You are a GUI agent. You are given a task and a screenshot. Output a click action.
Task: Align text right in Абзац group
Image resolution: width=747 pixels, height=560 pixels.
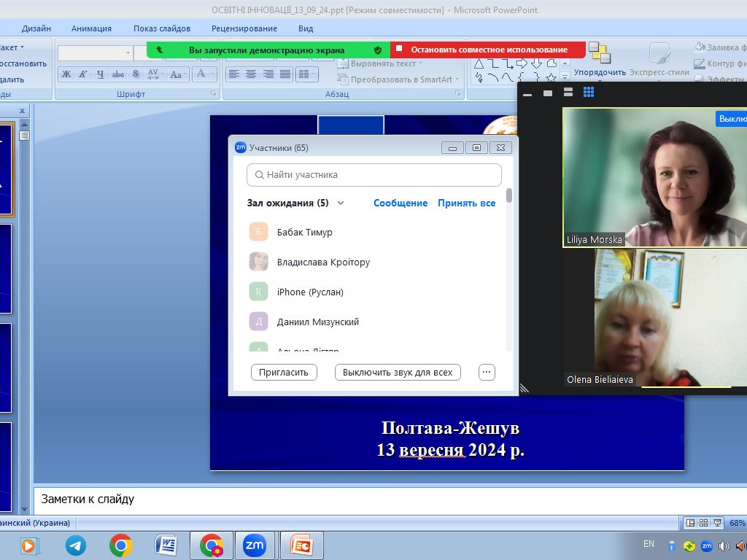pos(268,74)
